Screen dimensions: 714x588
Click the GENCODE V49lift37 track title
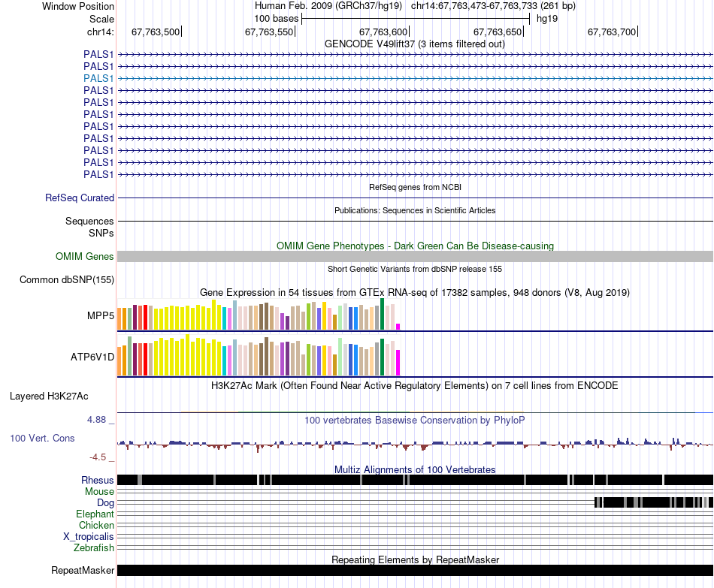[415, 44]
